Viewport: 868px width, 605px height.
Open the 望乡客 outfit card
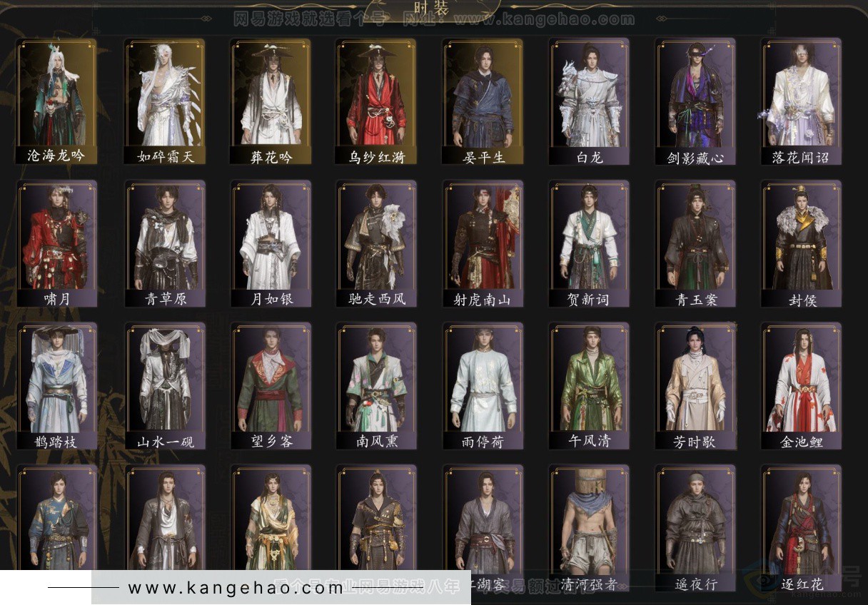(271, 386)
